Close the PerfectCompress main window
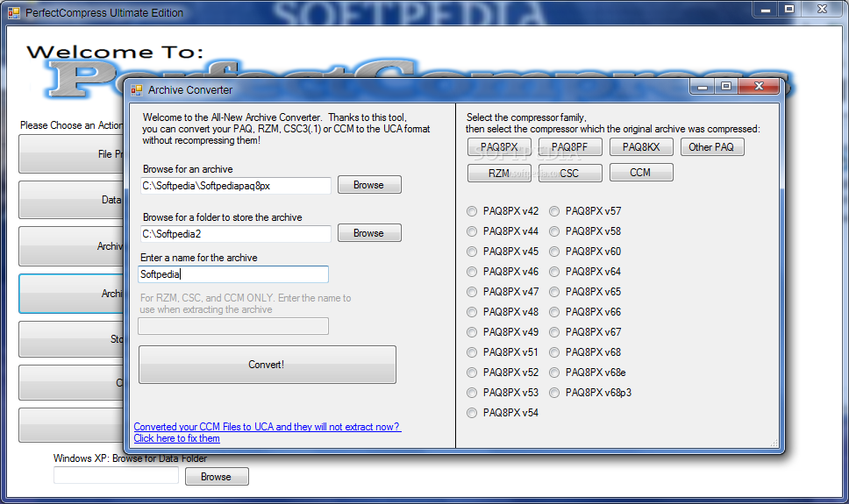The height and width of the screenshot is (504, 849). coord(822,9)
